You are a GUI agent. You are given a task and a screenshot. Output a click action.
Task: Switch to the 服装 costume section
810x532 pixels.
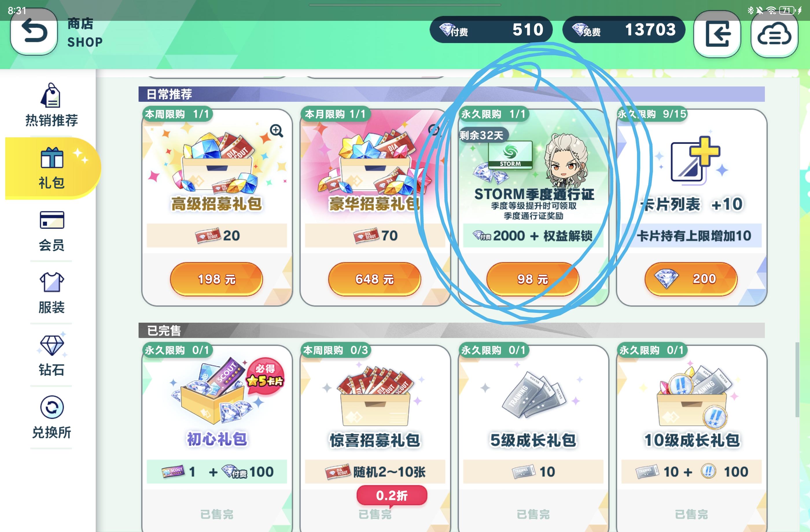pos(51,293)
